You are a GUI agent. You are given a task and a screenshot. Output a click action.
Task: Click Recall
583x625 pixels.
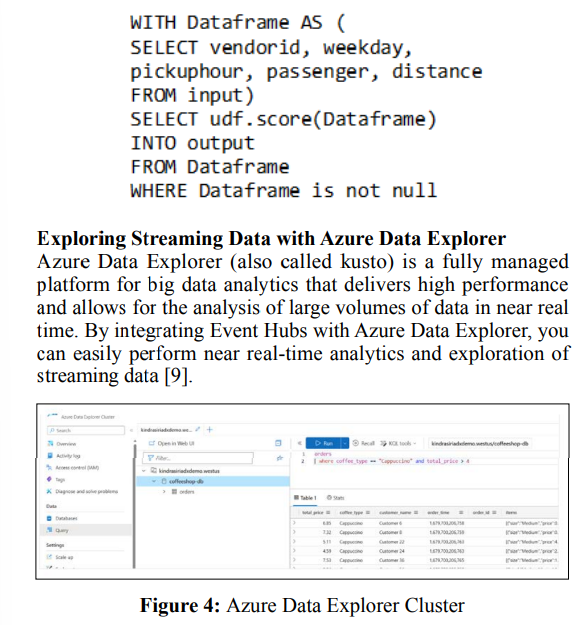click(x=364, y=443)
